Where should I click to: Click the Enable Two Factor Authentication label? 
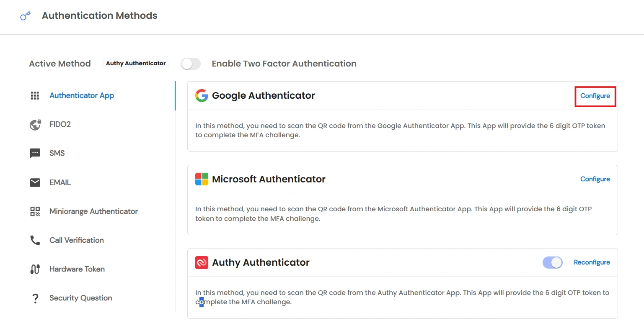(x=284, y=64)
